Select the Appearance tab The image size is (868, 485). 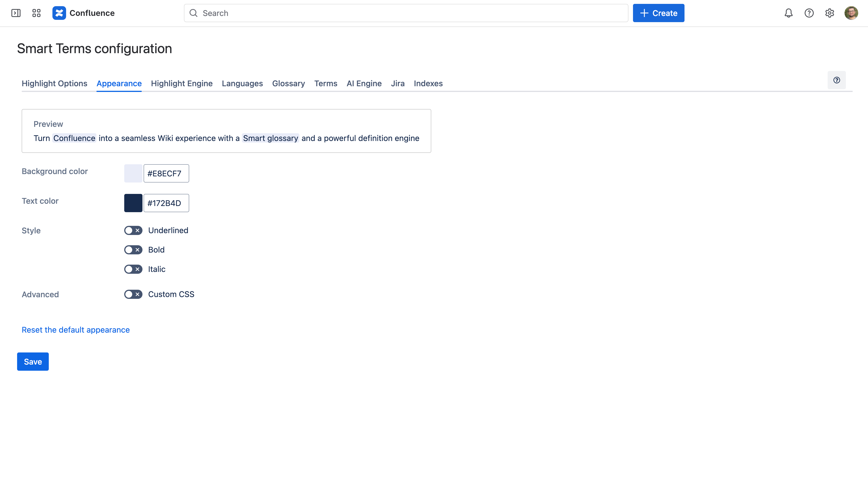point(119,83)
